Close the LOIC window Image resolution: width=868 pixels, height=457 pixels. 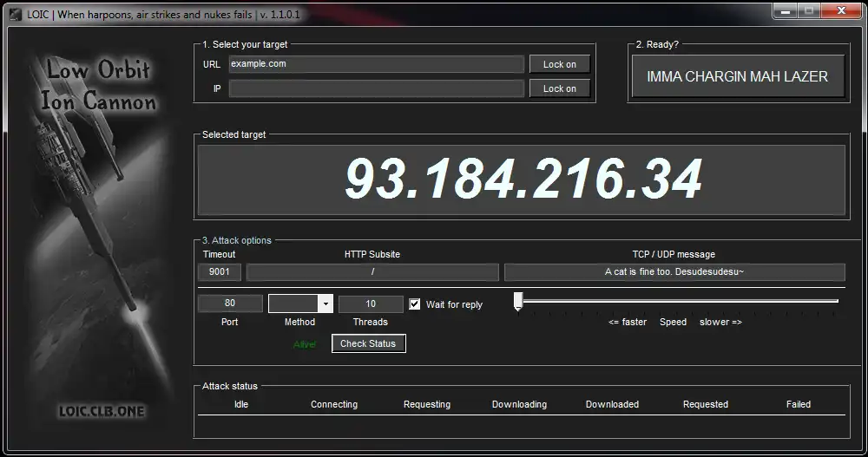click(x=841, y=10)
